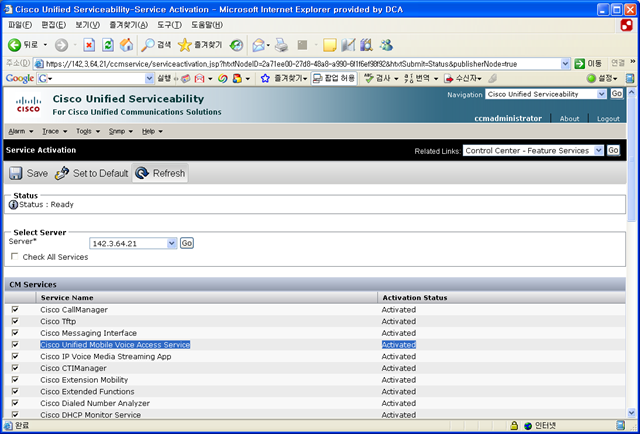Open the Mail envelope toolbar icon
Viewport: 640px width, 434px height.
tap(259, 45)
